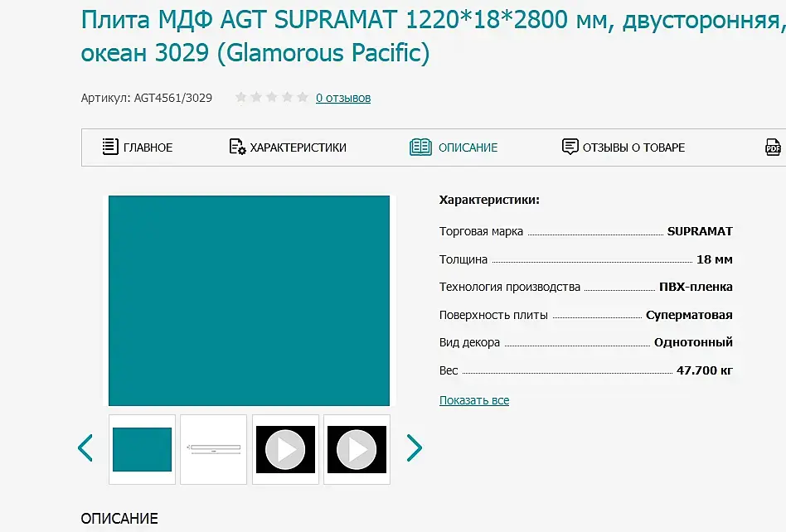Select the teal color swatch thumbnail
The image size is (786, 532).
pyautogui.click(x=143, y=449)
